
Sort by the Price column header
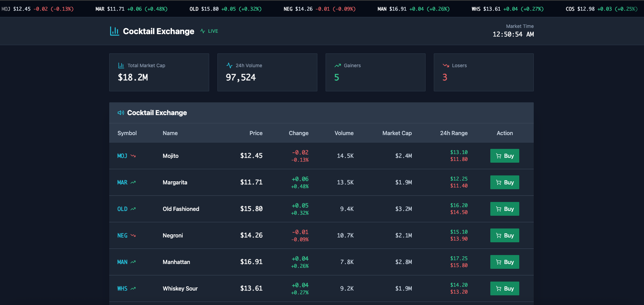(256, 133)
